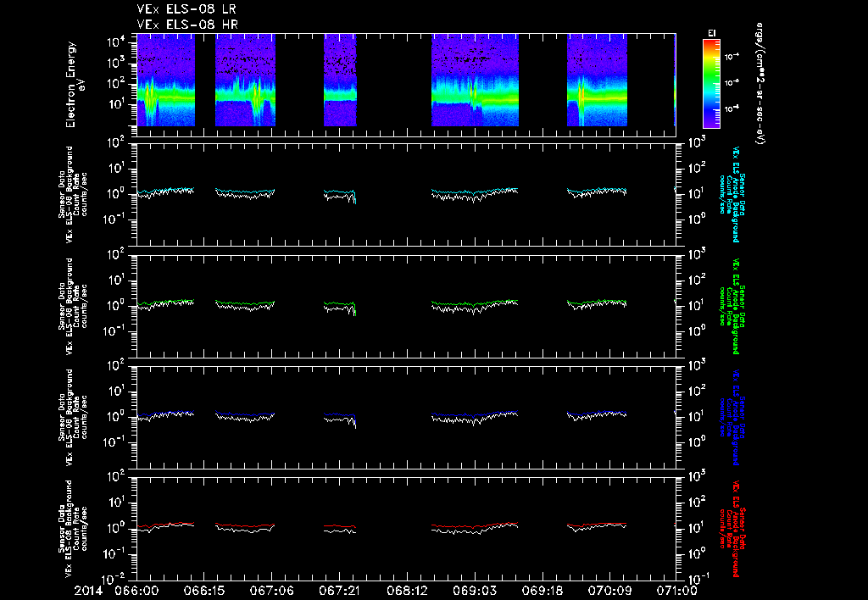Click the 10^3 right-axis tick of the red panel

(x=697, y=476)
